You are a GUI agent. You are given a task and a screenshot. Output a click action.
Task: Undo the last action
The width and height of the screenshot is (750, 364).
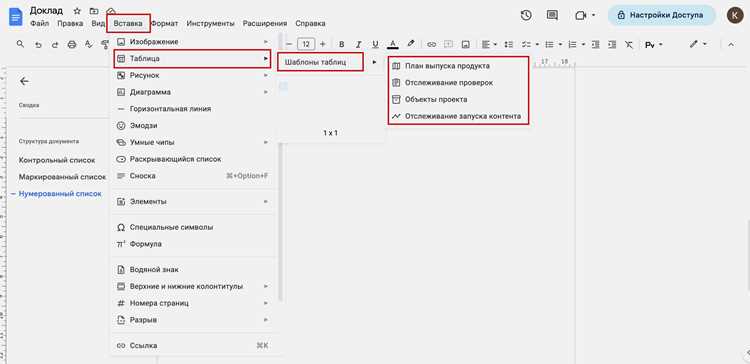[38, 44]
